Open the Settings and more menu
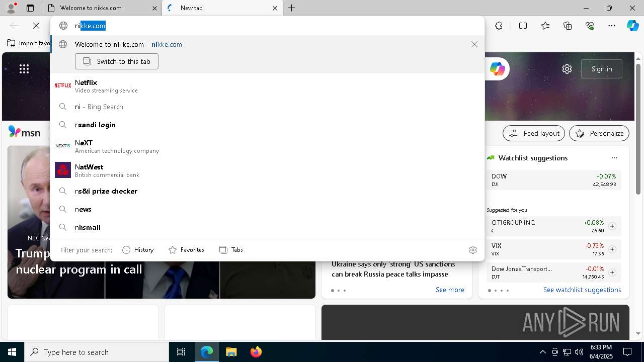 point(612,26)
